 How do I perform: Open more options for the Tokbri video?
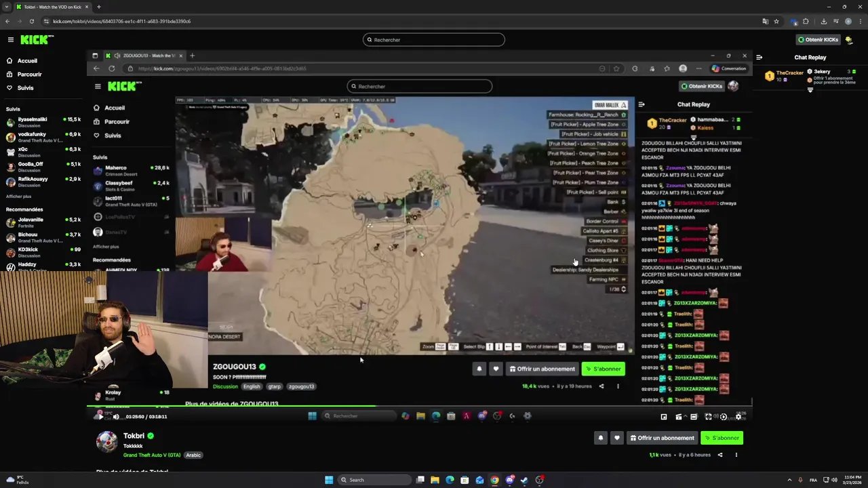(x=736, y=455)
